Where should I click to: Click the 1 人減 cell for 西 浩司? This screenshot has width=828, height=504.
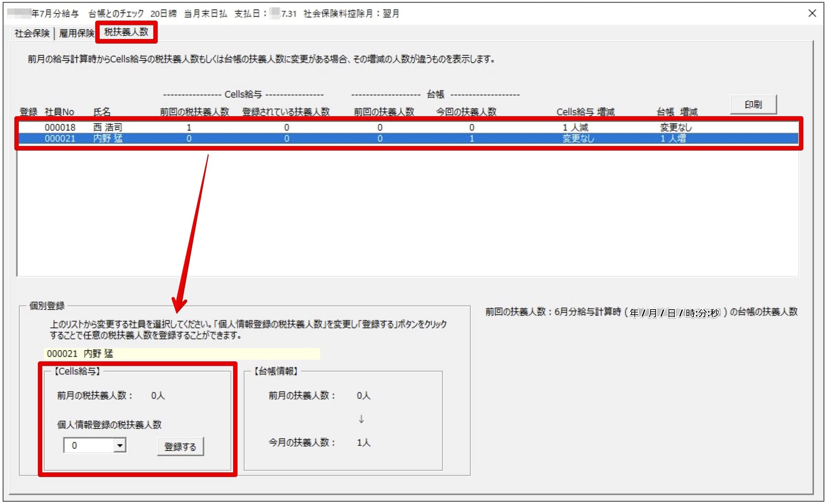(575, 127)
